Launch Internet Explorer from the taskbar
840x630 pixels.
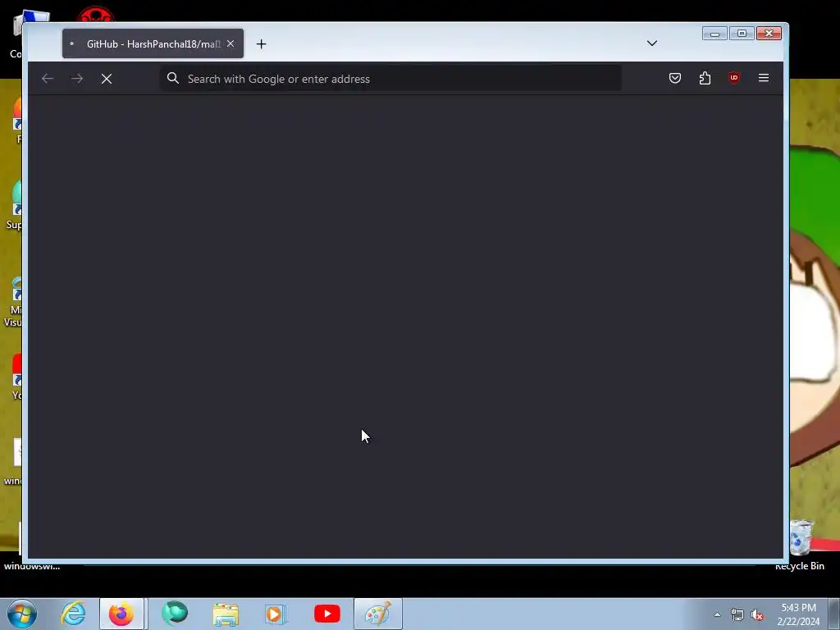[73, 614]
